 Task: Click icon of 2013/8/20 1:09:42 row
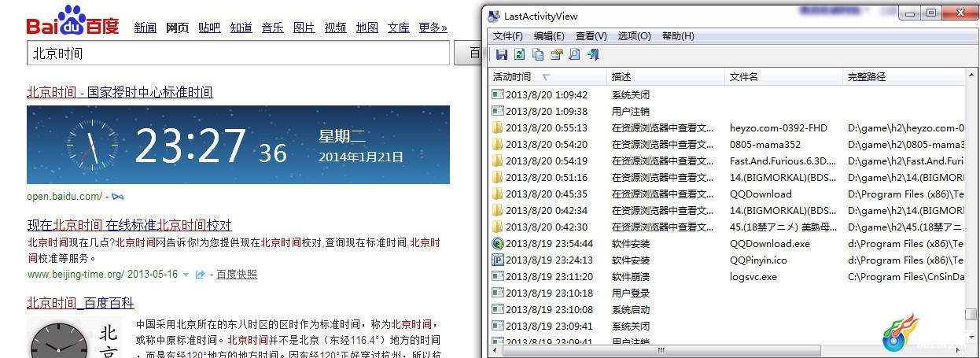[497, 94]
